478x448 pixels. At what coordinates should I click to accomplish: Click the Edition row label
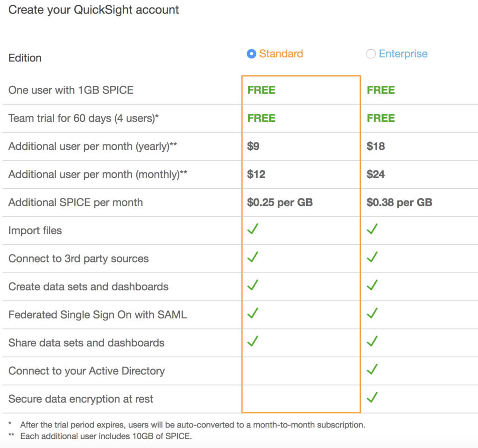click(x=25, y=58)
